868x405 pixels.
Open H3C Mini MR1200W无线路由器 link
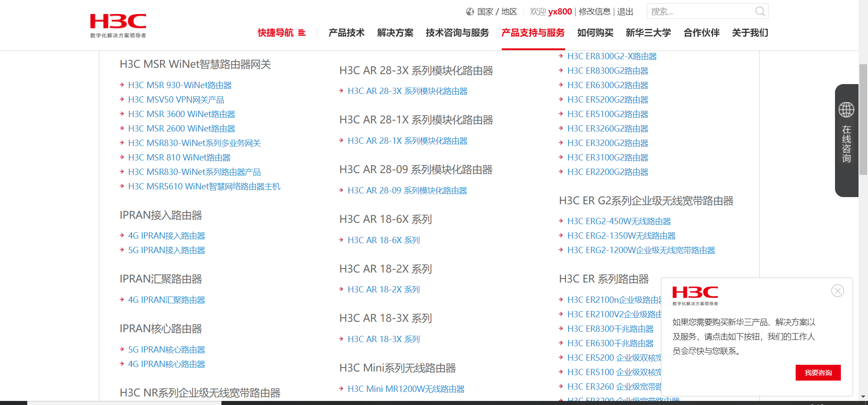(x=406, y=389)
